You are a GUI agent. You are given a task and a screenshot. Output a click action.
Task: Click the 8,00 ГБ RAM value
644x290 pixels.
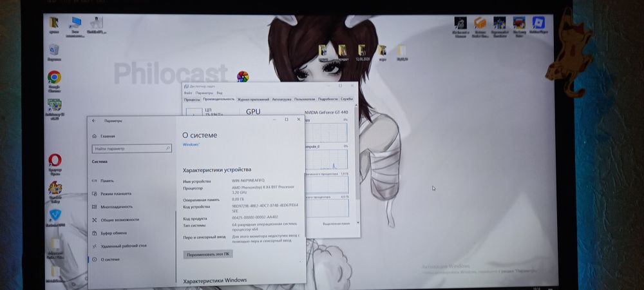[238, 200]
